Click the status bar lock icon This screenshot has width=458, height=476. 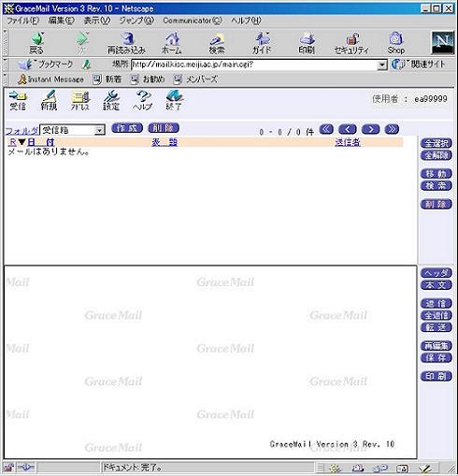pyautogui.click(x=9, y=468)
